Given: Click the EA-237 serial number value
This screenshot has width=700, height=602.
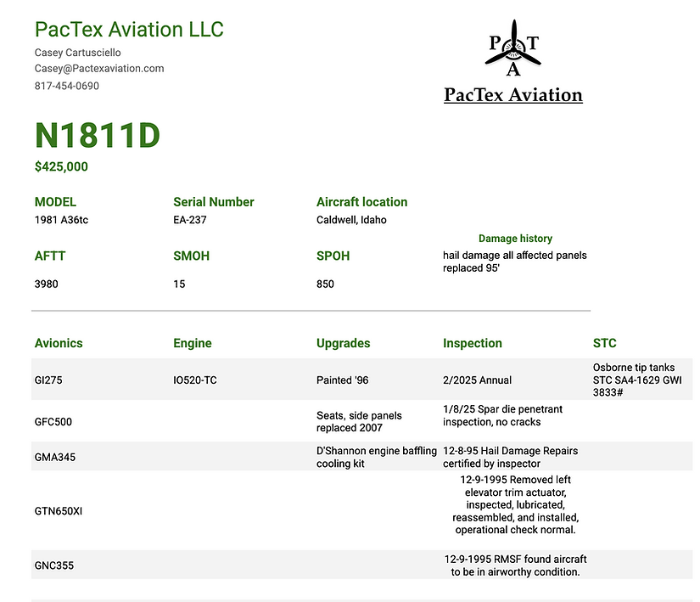Looking at the screenshot, I should click(190, 220).
